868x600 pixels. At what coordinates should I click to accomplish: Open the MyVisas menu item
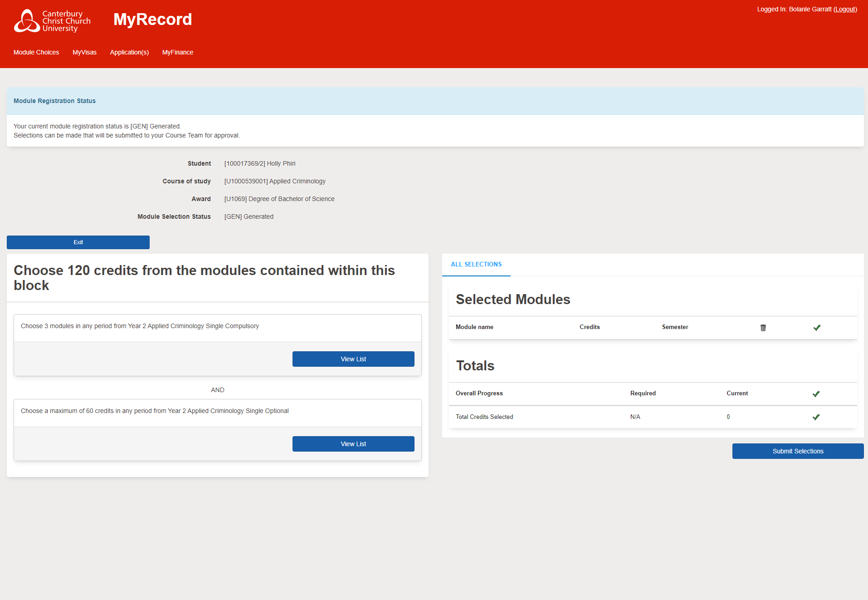84,52
